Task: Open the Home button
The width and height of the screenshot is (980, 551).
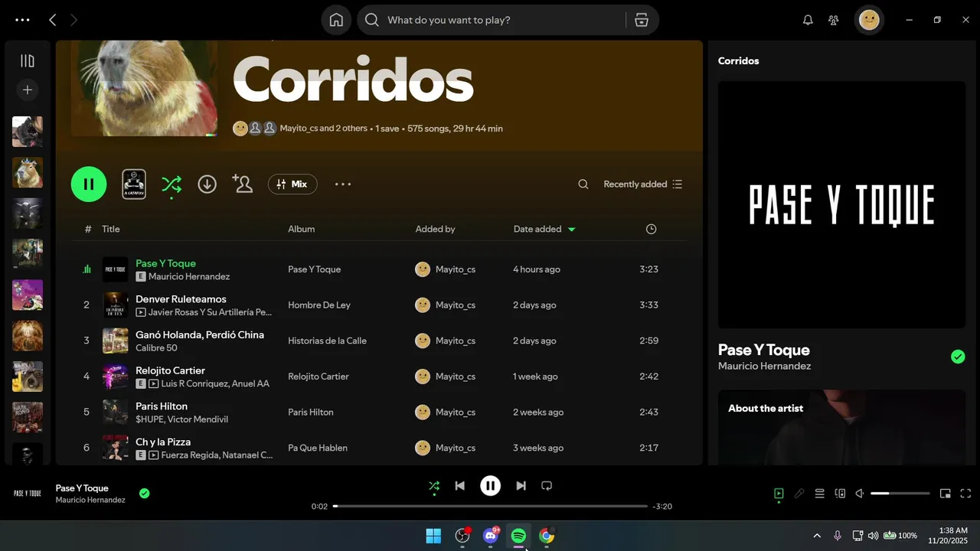Action: [x=336, y=20]
